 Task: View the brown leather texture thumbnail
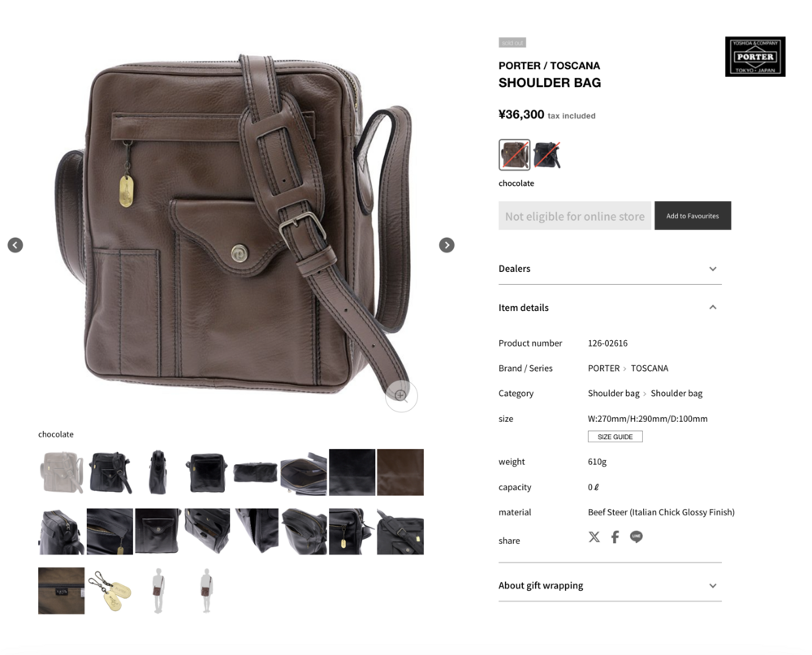400,472
